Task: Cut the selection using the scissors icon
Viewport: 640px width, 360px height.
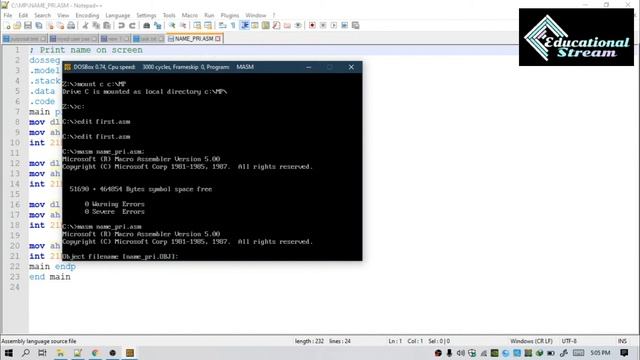Action: 85,25
